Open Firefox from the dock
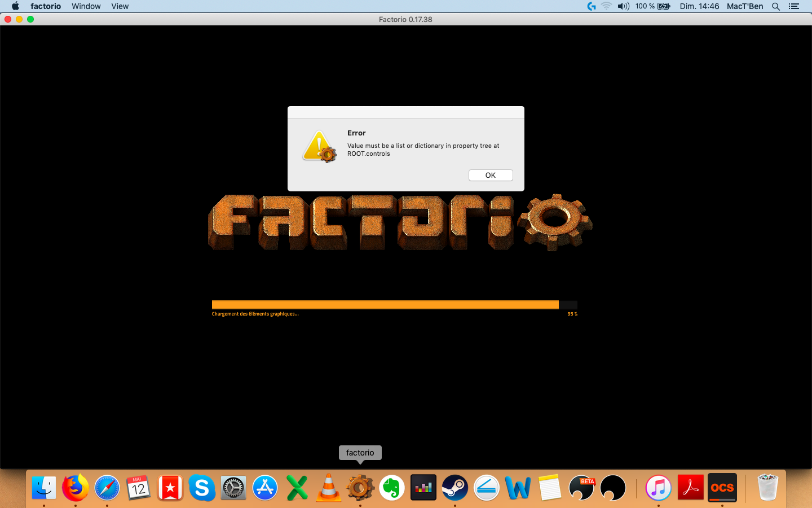 [76, 488]
